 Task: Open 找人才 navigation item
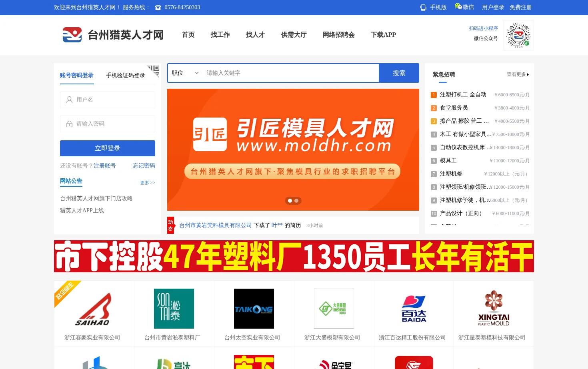click(256, 35)
